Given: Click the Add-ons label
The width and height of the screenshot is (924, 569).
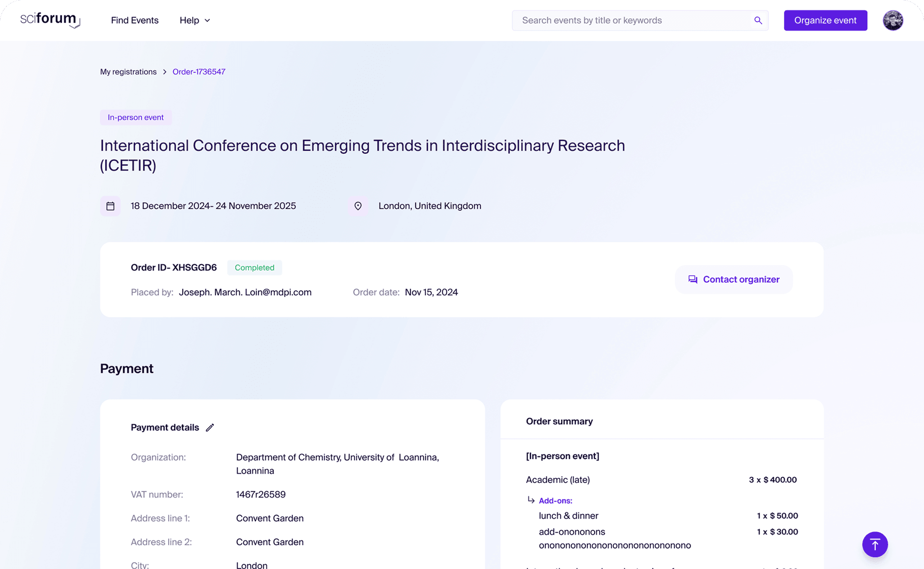Looking at the screenshot, I should tap(555, 501).
